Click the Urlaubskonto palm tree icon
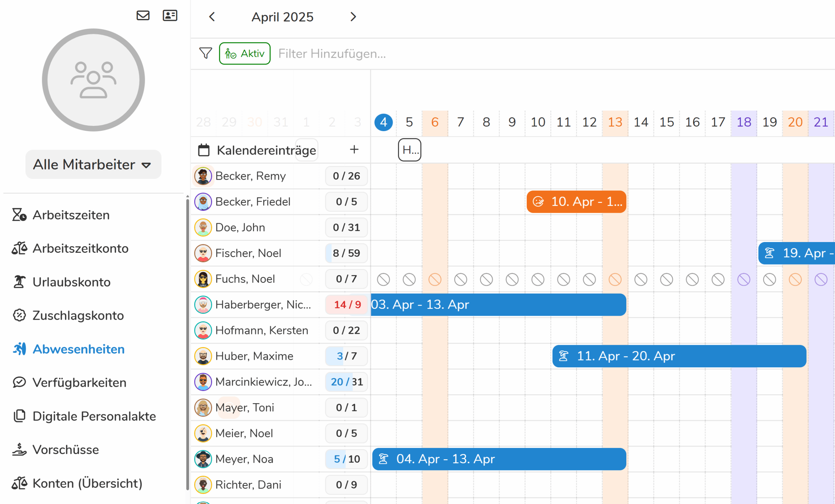 coord(19,282)
